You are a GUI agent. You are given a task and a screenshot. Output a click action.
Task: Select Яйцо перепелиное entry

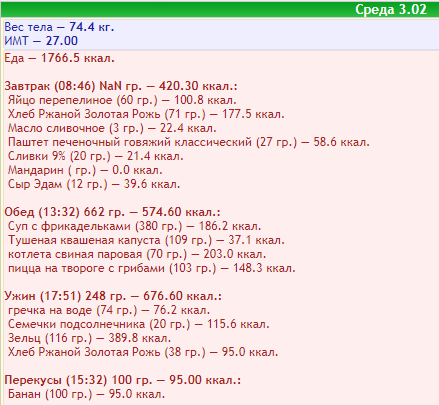click(122, 100)
